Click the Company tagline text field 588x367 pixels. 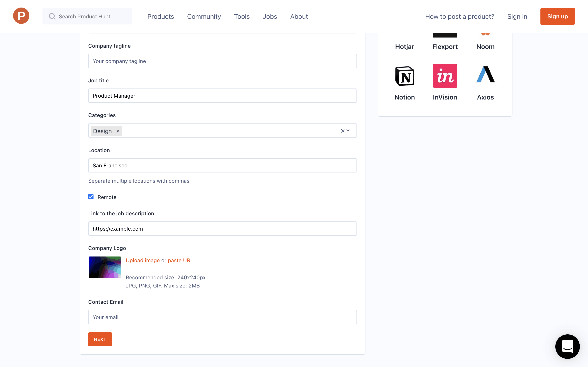tap(222, 61)
